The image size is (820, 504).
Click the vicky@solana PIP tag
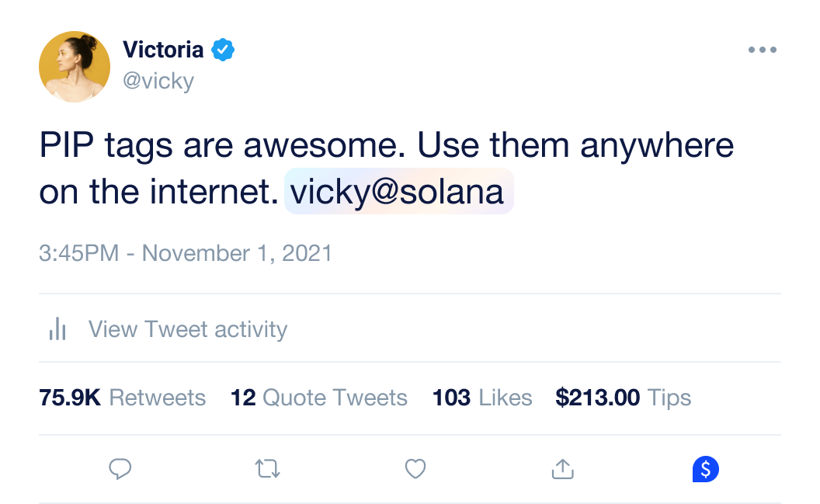click(x=399, y=192)
